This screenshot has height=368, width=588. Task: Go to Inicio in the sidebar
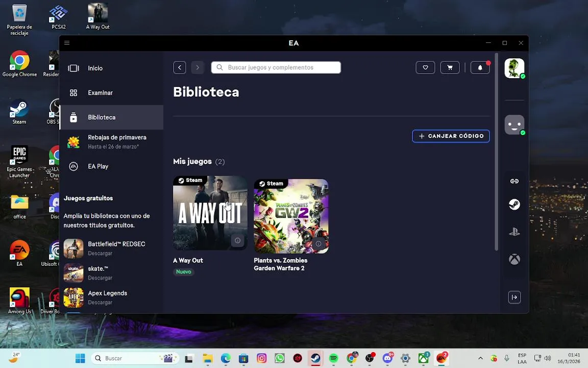coord(111,68)
